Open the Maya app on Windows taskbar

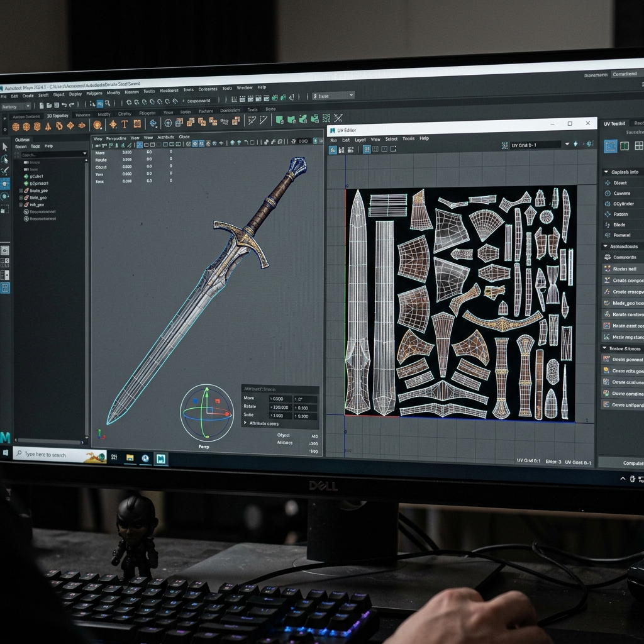pyautogui.click(x=160, y=458)
